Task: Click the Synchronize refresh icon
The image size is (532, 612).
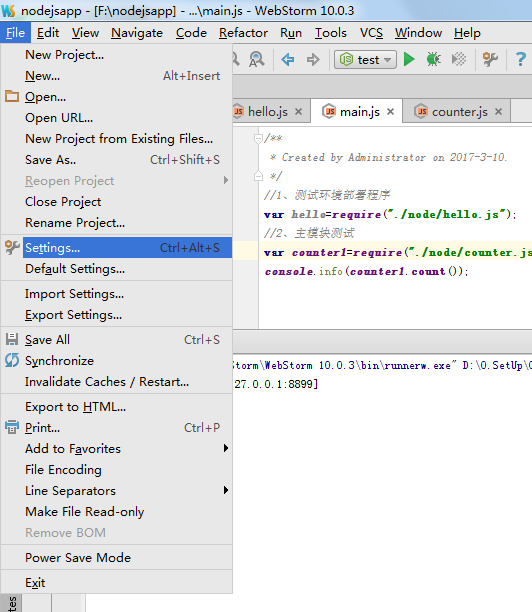Action: coord(12,360)
